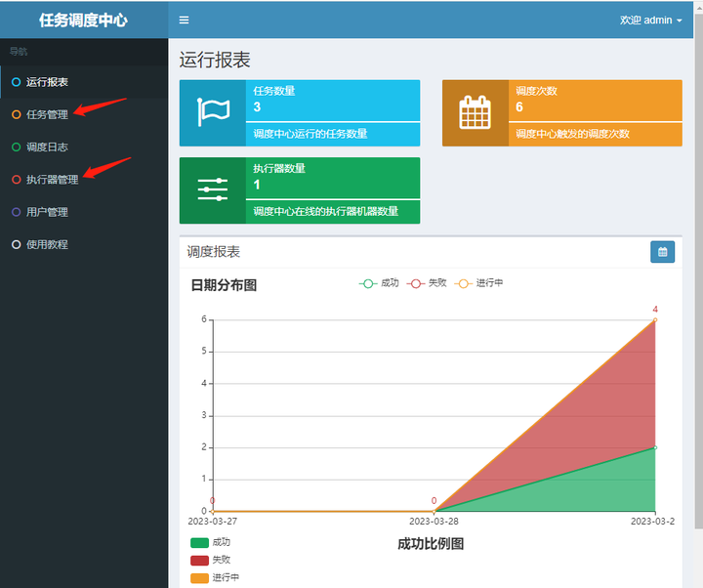This screenshot has height=588, width=703.
Task: Toggle red 失败 swatch in pie chart legend
Action: (199, 561)
